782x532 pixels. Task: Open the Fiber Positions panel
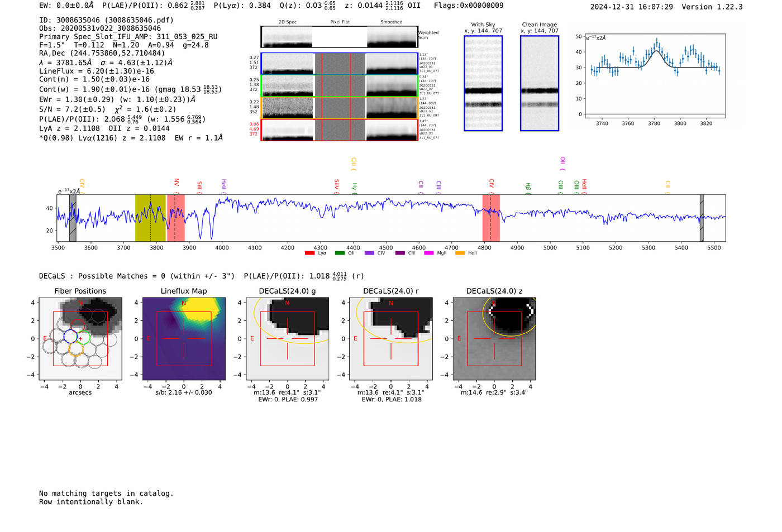tap(80, 339)
